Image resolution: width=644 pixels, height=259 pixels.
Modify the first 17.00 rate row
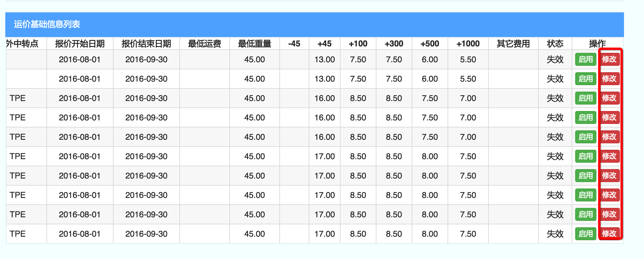609,157
